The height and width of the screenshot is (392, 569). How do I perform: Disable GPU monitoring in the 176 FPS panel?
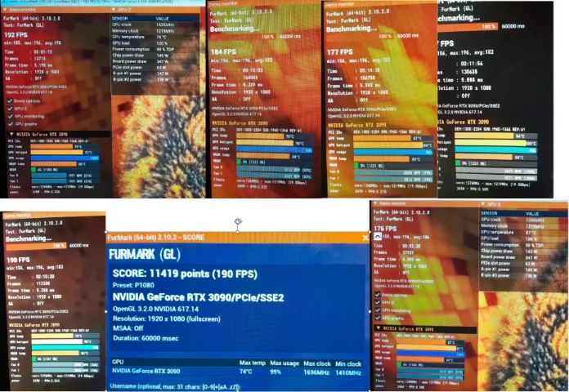point(378,310)
